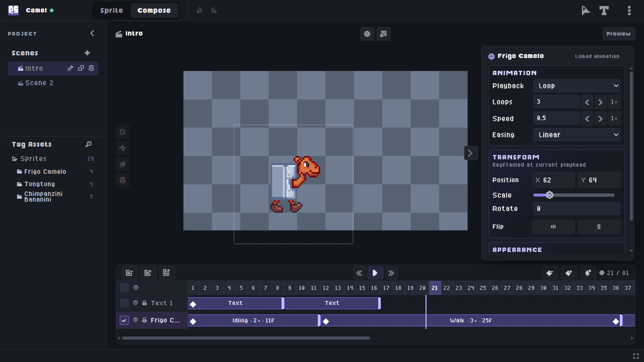Click the canvas delete trash tool
The image size is (644, 362).
(x=122, y=180)
